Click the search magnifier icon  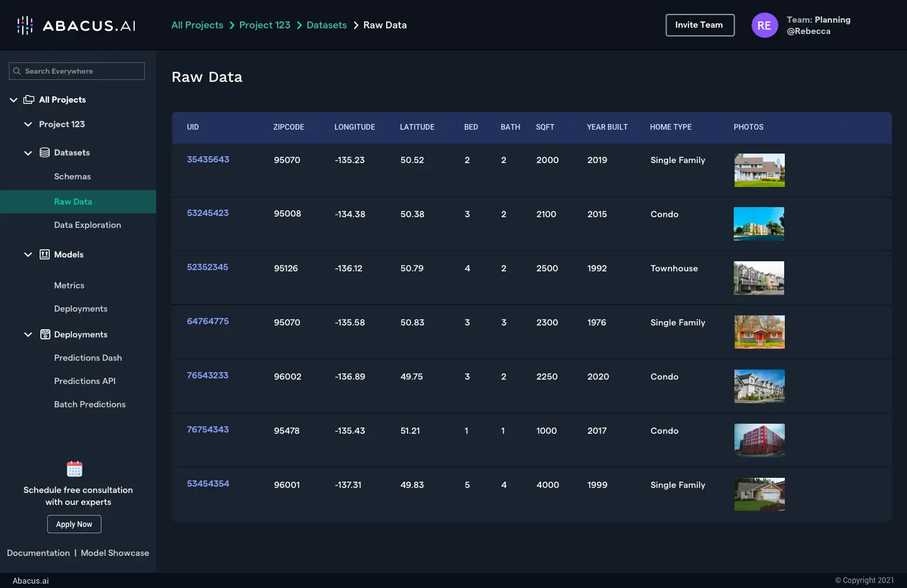click(17, 71)
